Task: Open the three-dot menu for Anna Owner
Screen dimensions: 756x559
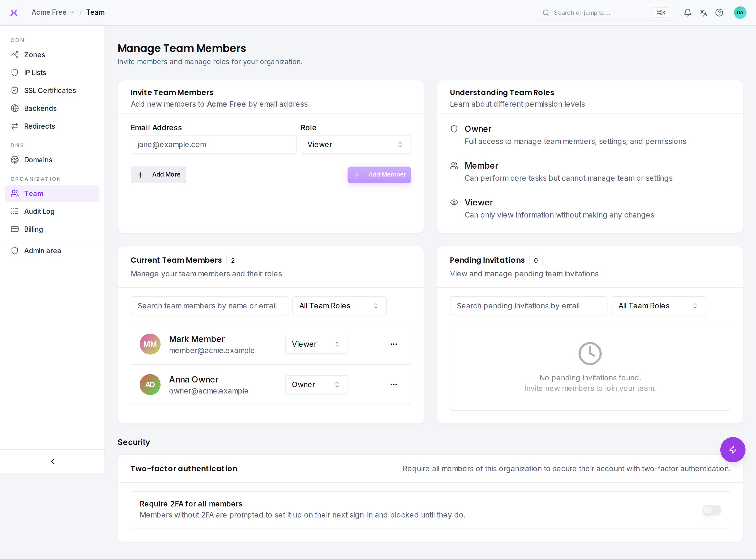Action: pos(393,384)
